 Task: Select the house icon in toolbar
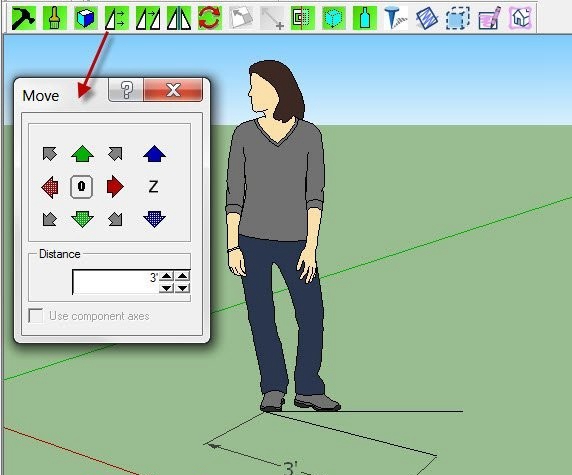(520, 18)
